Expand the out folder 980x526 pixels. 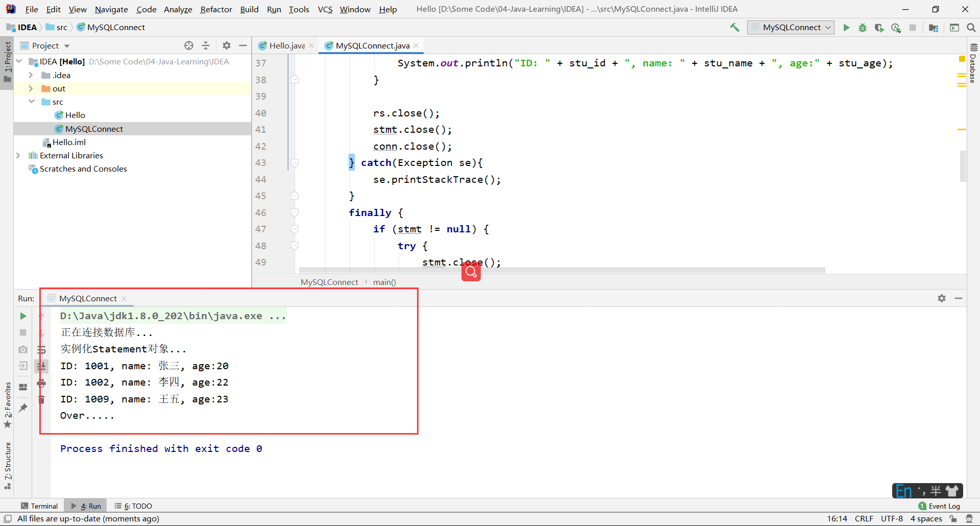click(x=31, y=88)
